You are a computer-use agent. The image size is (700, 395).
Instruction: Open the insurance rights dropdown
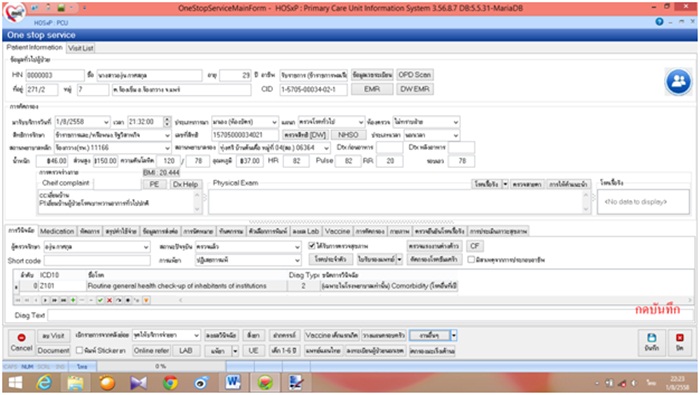coord(167,135)
